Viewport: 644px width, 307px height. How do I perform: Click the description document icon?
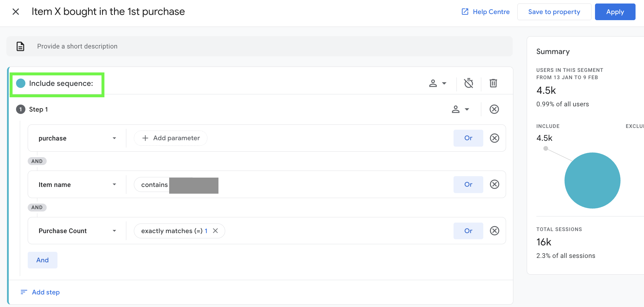[x=20, y=46]
